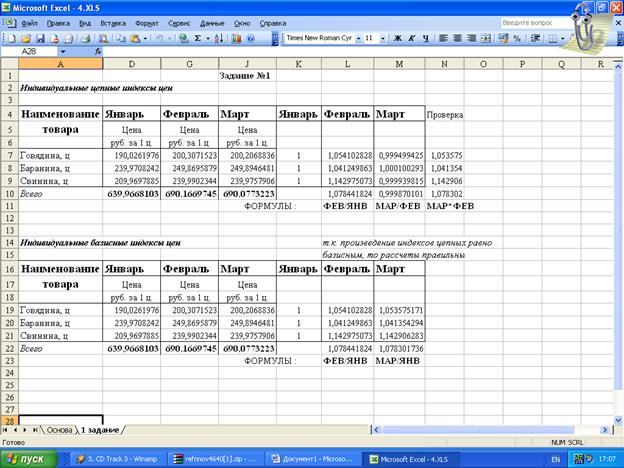
Task: Toggle italic formatting (К) button
Action: (x=412, y=38)
